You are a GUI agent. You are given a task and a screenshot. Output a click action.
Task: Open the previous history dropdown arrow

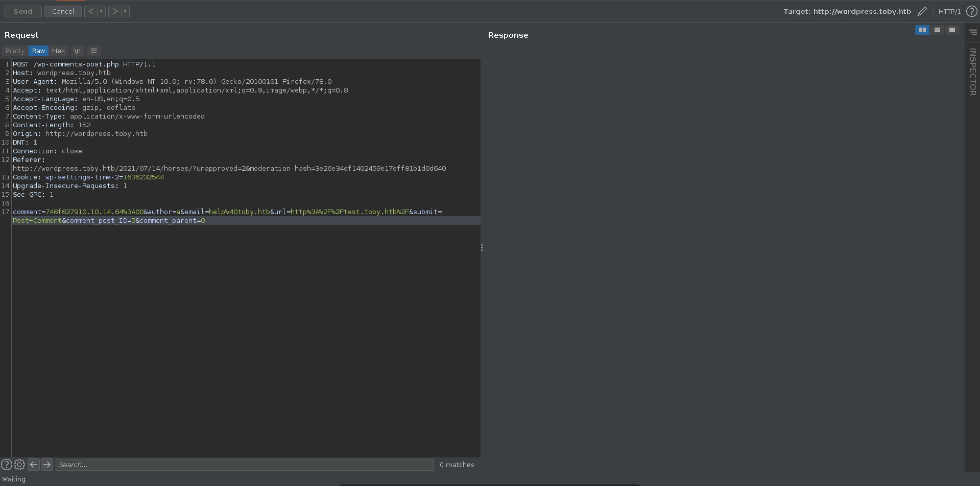[x=101, y=11]
